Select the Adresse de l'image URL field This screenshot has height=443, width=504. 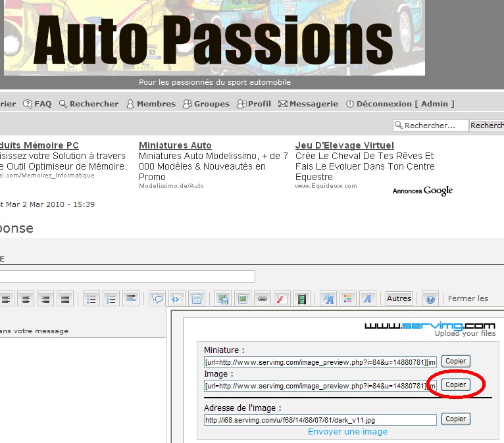click(320, 420)
